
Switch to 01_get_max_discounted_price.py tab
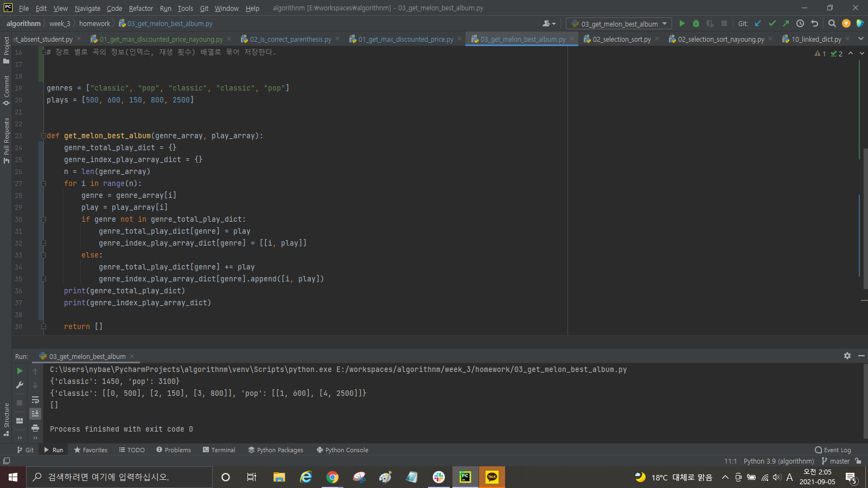pyautogui.click(x=405, y=39)
